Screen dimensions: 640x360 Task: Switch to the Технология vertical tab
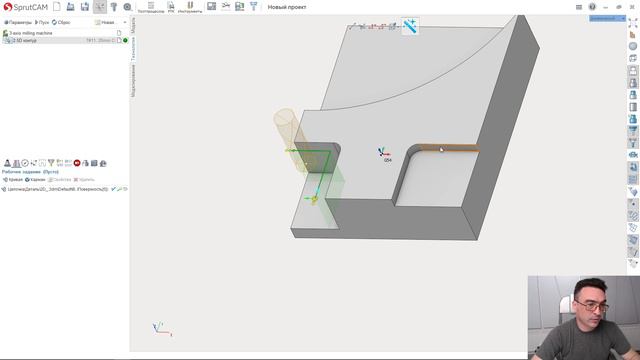point(133,49)
